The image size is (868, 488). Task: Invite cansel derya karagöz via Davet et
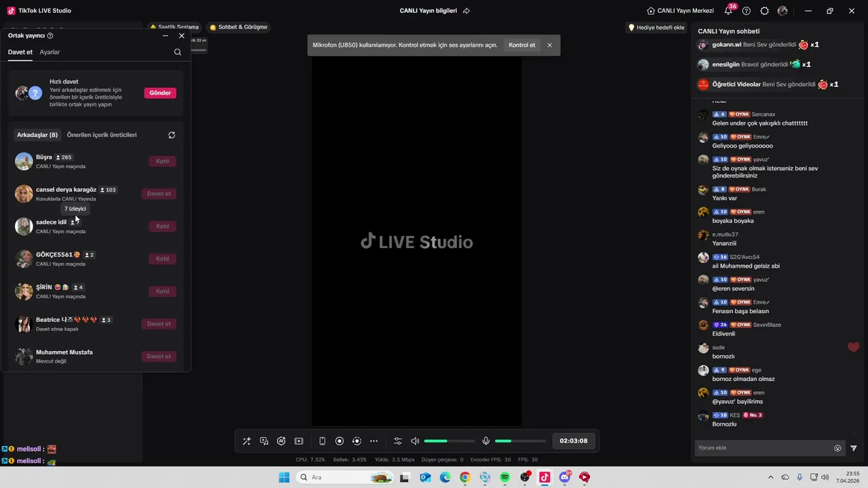pyautogui.click(x=159, y=194)
